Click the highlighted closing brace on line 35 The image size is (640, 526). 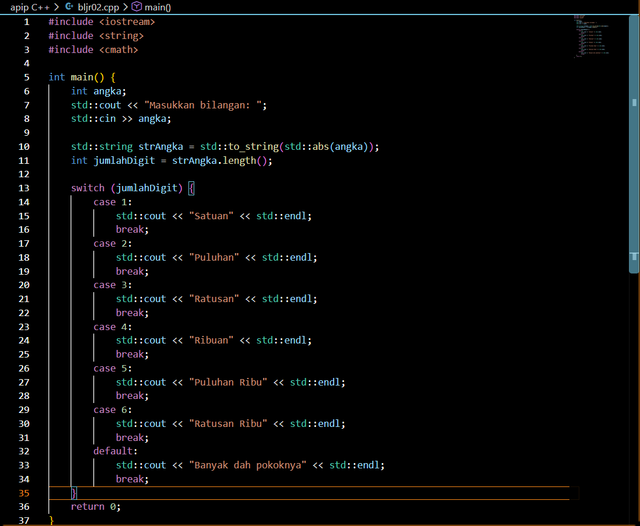click(74, 493)
